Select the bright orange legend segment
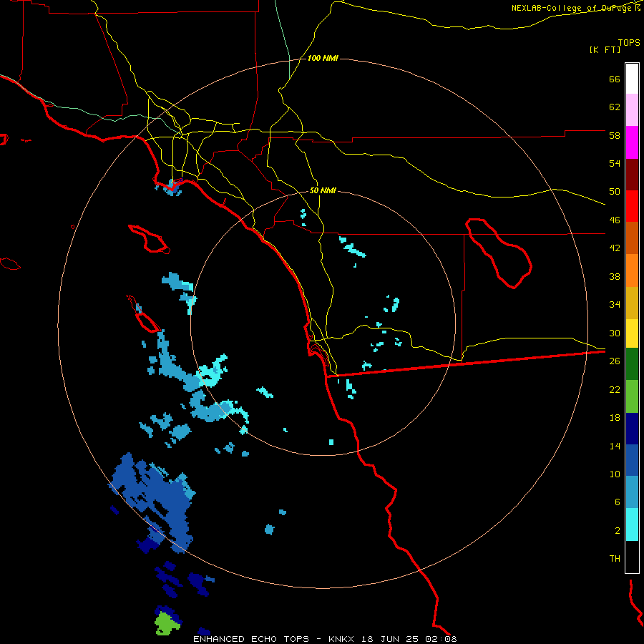The image size is (644, 644). 632,270
